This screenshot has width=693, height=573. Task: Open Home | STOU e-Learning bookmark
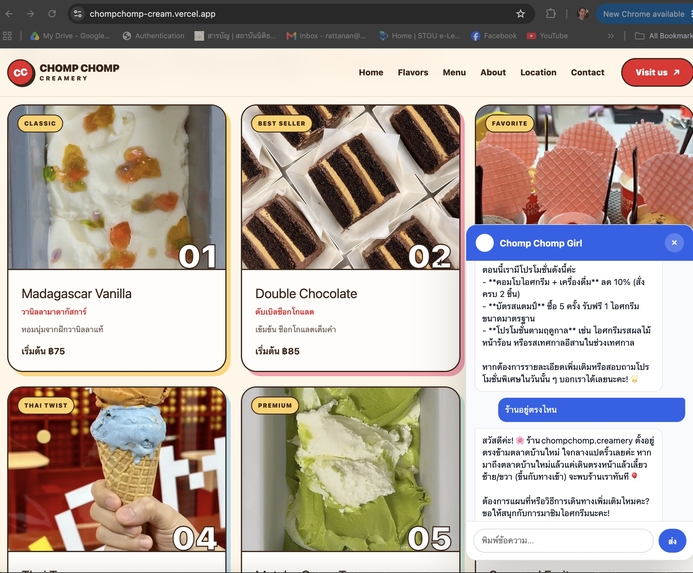pyautogui.click(x=420, y=36)
